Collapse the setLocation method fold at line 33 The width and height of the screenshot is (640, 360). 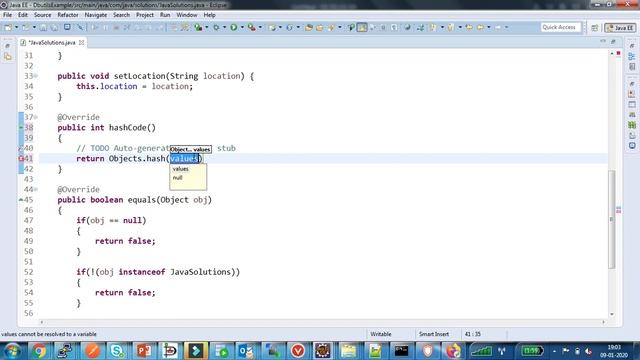[x=36, y=76]
